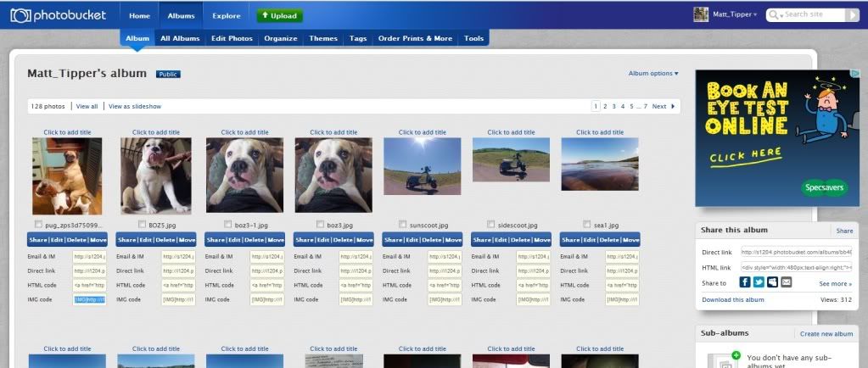Viewport: 868px width, 368px height.
Task: Go to page 2 of album
Action: [x=605, y=106]
